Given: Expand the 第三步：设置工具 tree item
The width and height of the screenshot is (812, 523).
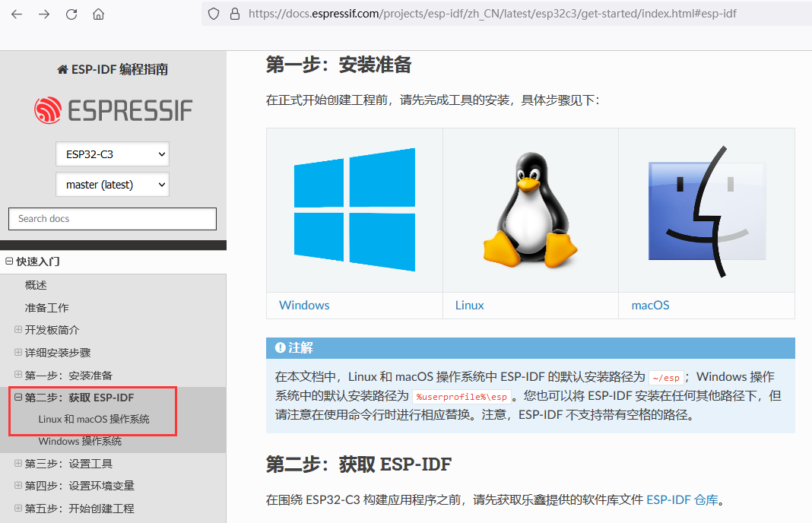Looking at the screenshot, I should pyautogui.click(x=18, y=464).
